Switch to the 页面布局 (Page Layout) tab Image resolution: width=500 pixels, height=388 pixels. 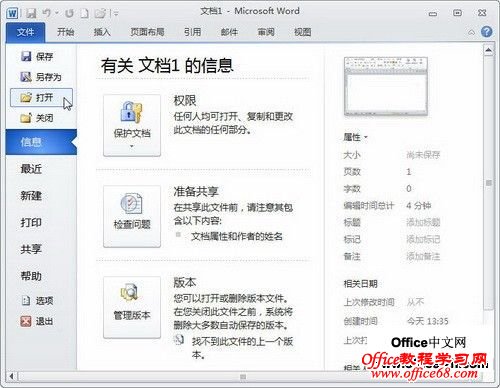coord(147,32)
